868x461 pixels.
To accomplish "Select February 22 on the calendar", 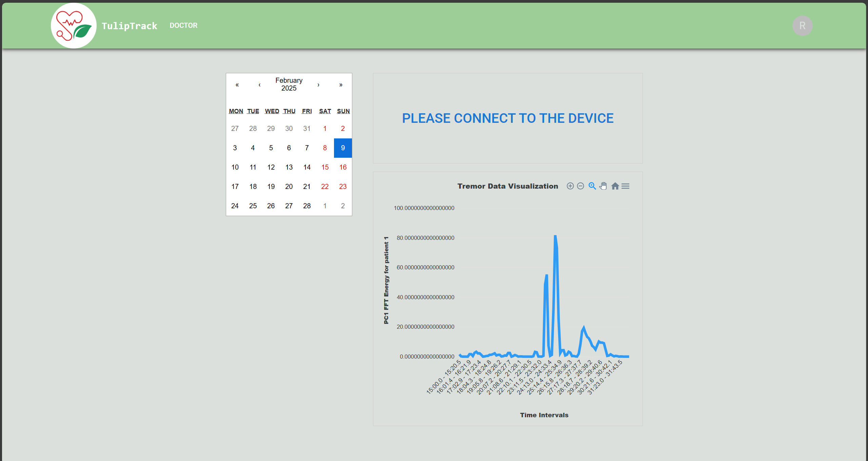I will pyautogui.click(x=325, y=187).
